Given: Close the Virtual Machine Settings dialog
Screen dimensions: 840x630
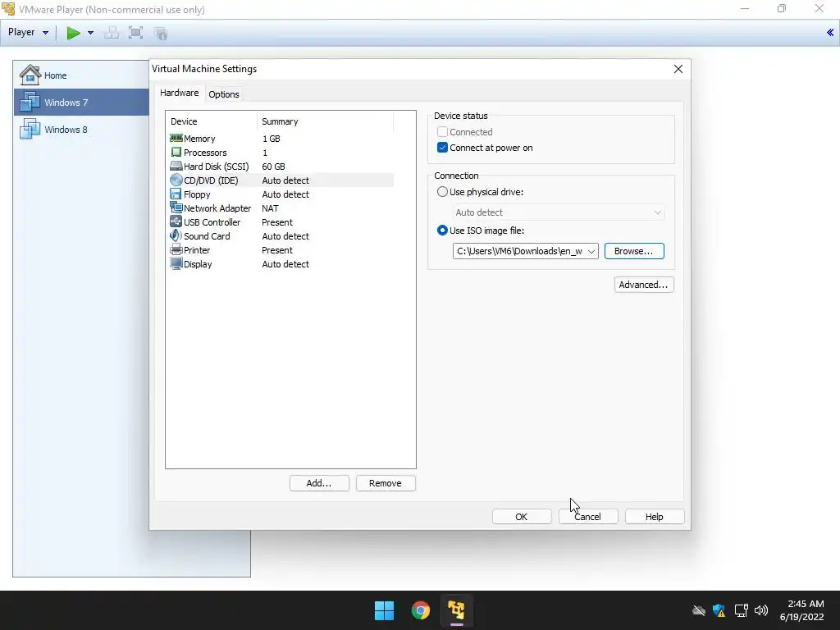Looking at the screenshot, I should pos(678,69).
